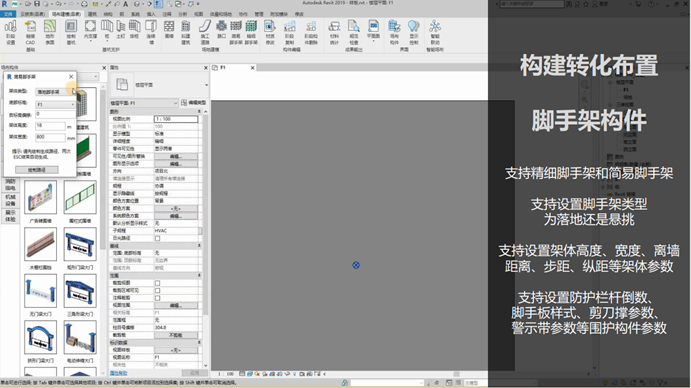Open the 文件 file menu tab
Screen dimensions: 691x388
(8, 14)
